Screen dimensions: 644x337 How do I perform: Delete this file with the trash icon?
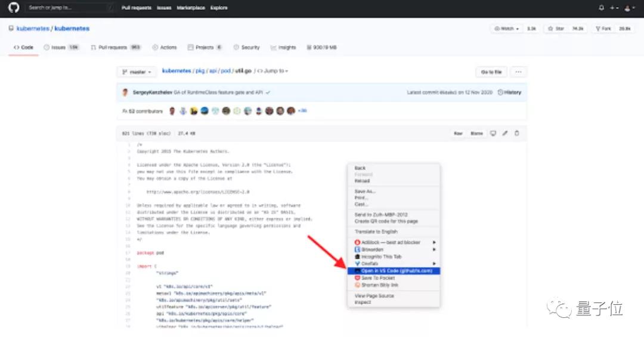[516, 133]
